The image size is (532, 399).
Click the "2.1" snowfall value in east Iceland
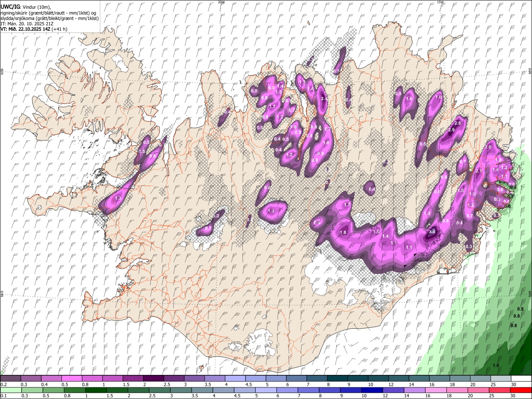click(x=478, y=171)
